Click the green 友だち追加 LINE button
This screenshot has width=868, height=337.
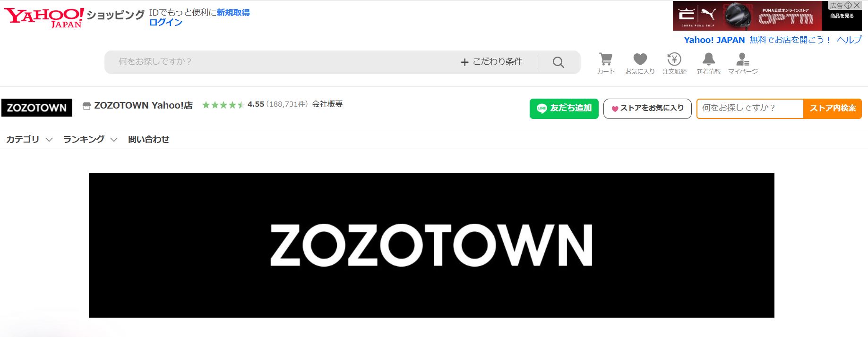click(x=564, y=109)
